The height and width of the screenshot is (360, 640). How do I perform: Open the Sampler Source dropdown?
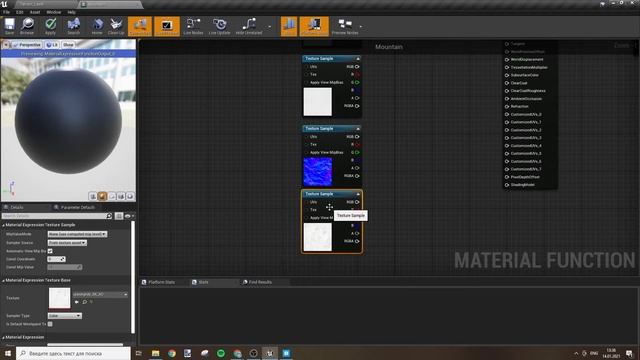click(x=67, y=243)
